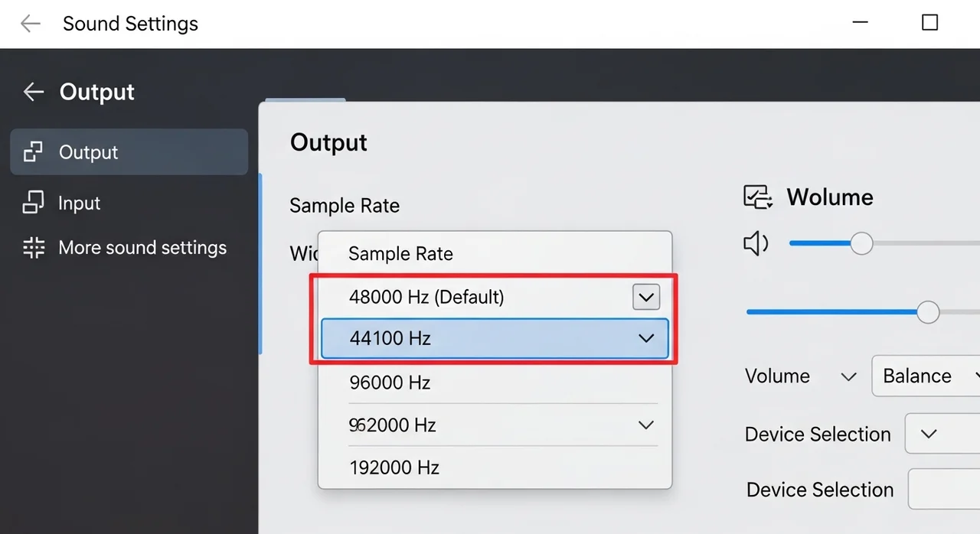Click the speaker icon beside the top slider
980x534 pixels.
[x=756, y=244]
